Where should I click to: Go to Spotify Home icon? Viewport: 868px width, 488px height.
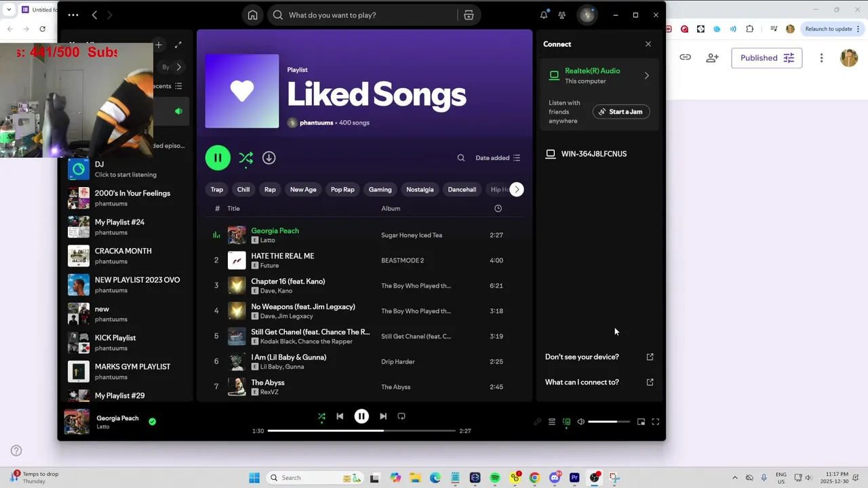click(x=252, y=15)
